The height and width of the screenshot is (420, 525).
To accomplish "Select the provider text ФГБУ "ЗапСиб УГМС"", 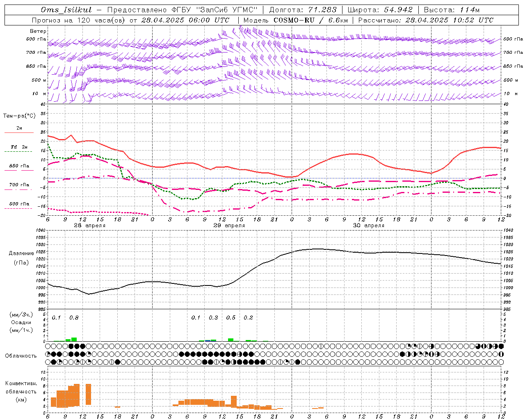I will point(215,10).
